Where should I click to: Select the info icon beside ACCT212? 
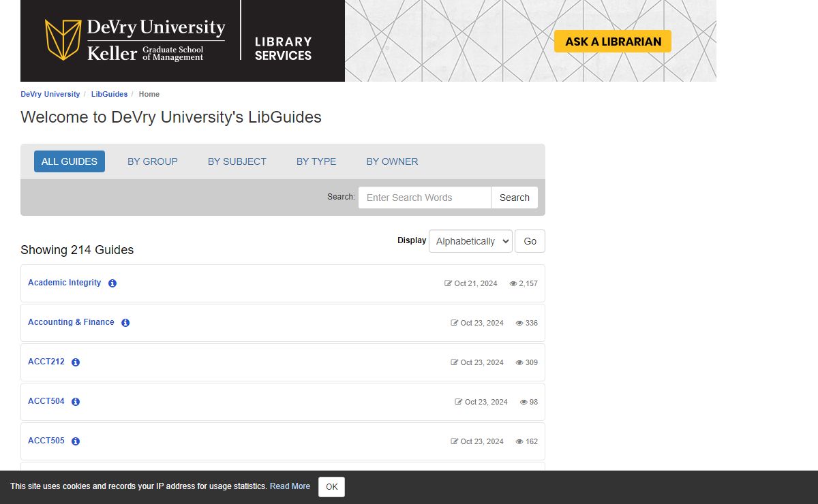pos(76,362)
